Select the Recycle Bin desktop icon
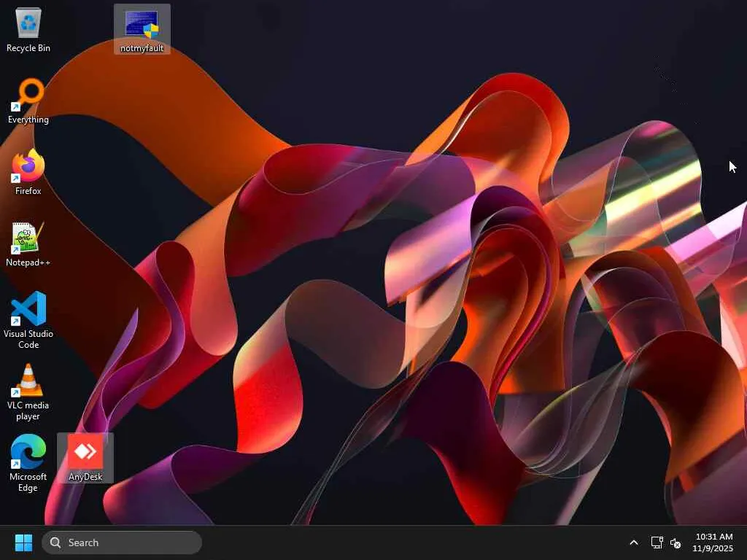 point(28,29)
